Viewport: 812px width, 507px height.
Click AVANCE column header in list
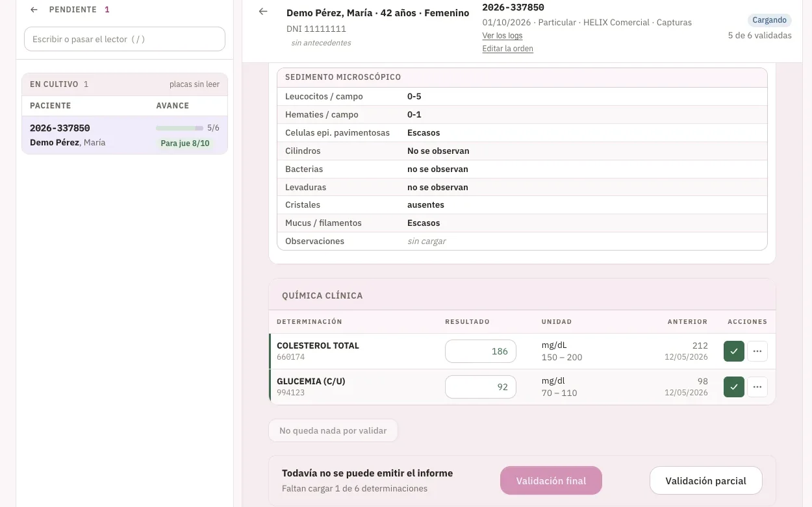173,105
